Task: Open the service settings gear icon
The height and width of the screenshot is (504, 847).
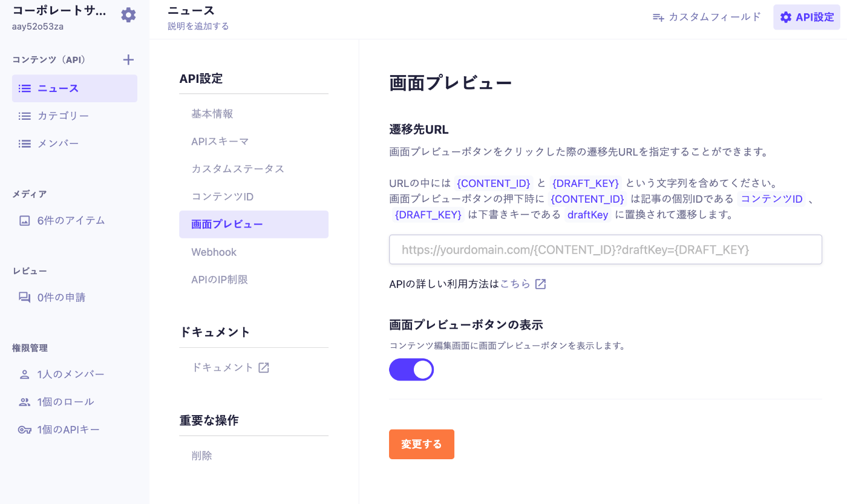Action: (128, 15)
